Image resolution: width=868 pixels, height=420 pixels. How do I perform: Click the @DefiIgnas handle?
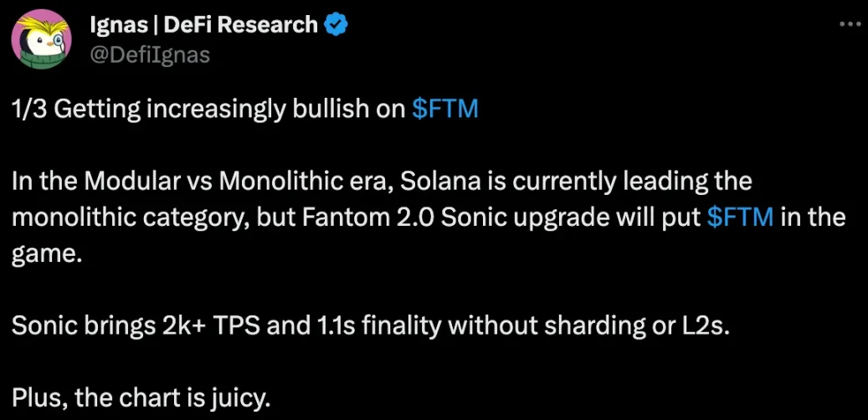pos(149,54)
